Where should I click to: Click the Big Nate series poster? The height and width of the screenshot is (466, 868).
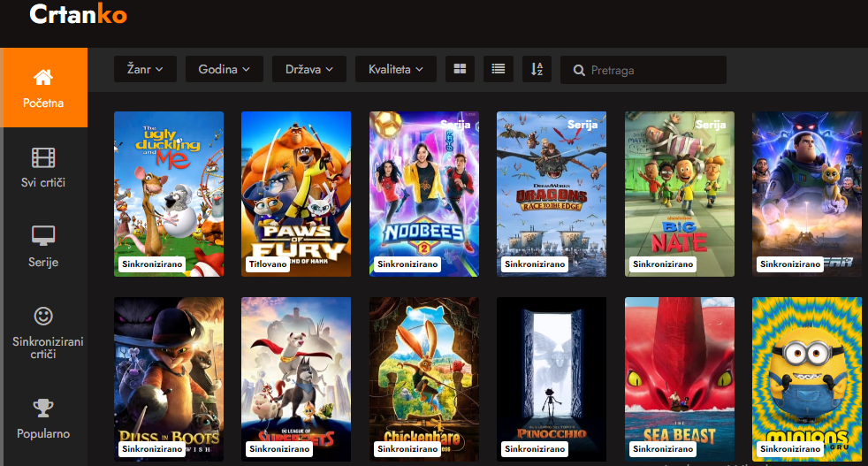tap(679, 193)
